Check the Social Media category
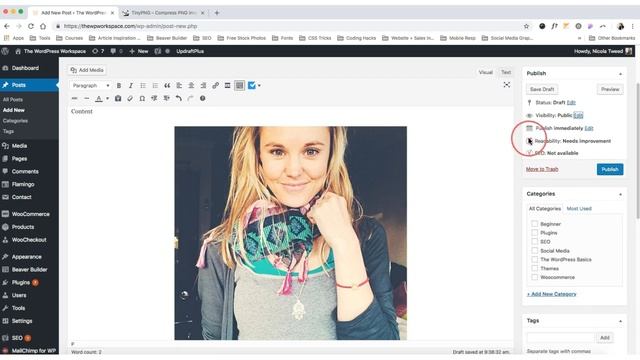Screen dimensions: 640x360 (534, 251)
